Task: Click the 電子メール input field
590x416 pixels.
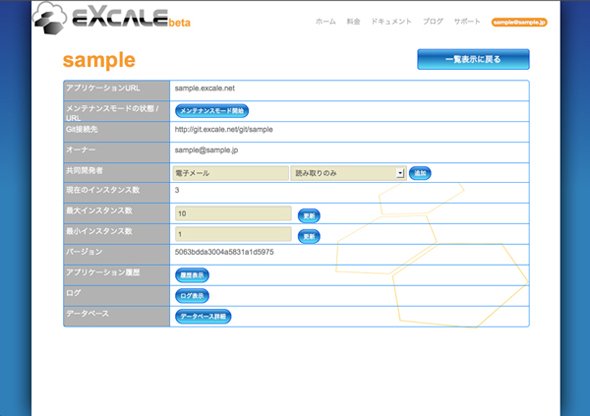Action: click(x=231, y=173)
